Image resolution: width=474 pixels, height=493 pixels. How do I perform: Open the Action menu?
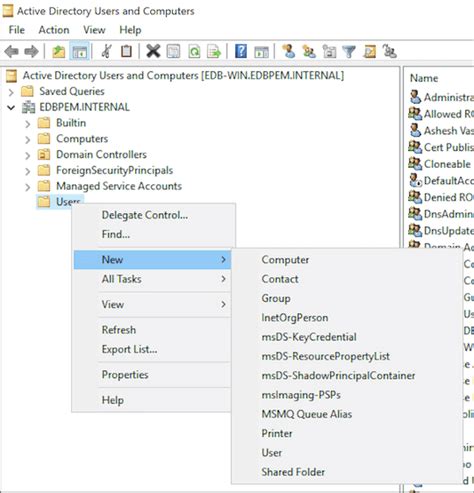(x=54, y=30)
